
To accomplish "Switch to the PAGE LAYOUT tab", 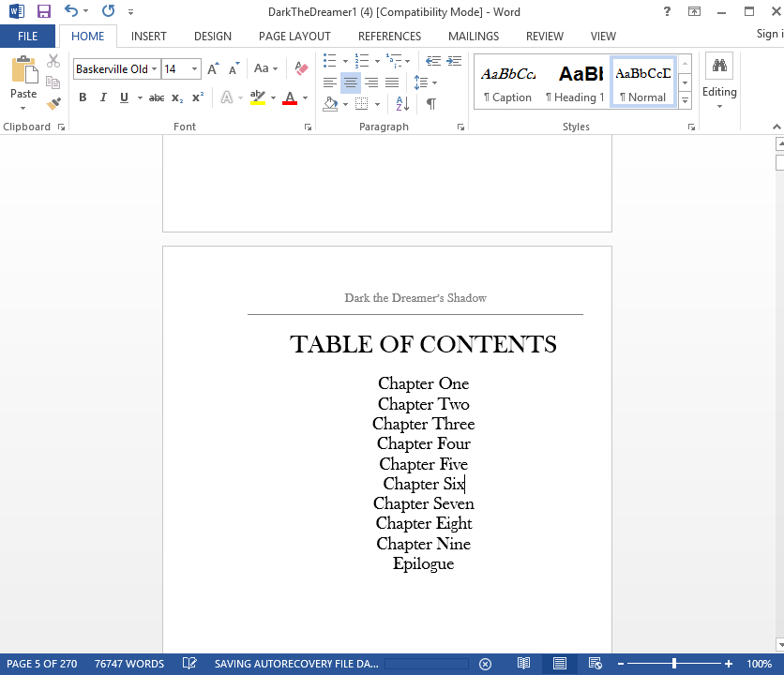I will pos(294,37).
